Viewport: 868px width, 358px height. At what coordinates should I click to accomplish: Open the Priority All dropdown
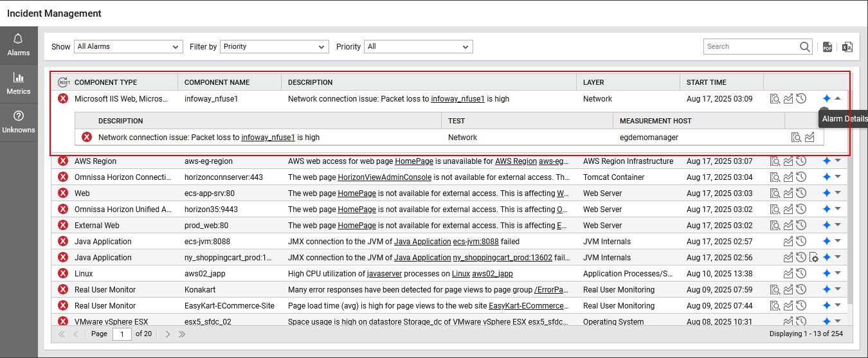(419, 47)
